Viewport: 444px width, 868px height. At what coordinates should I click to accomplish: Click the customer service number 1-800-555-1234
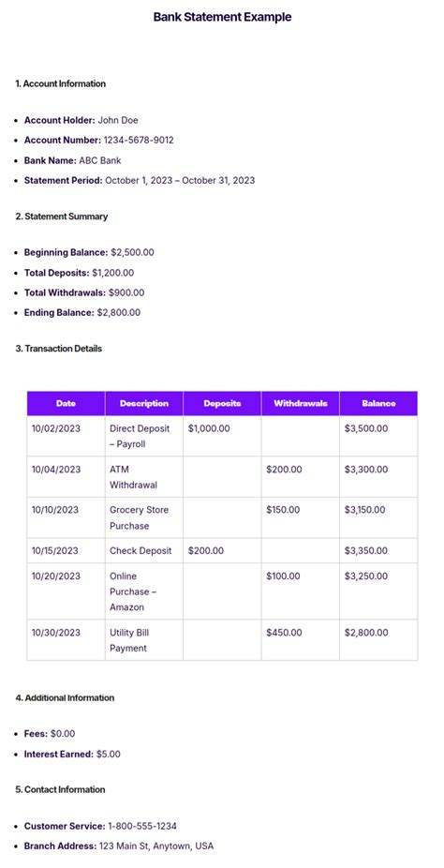[142, 826]
